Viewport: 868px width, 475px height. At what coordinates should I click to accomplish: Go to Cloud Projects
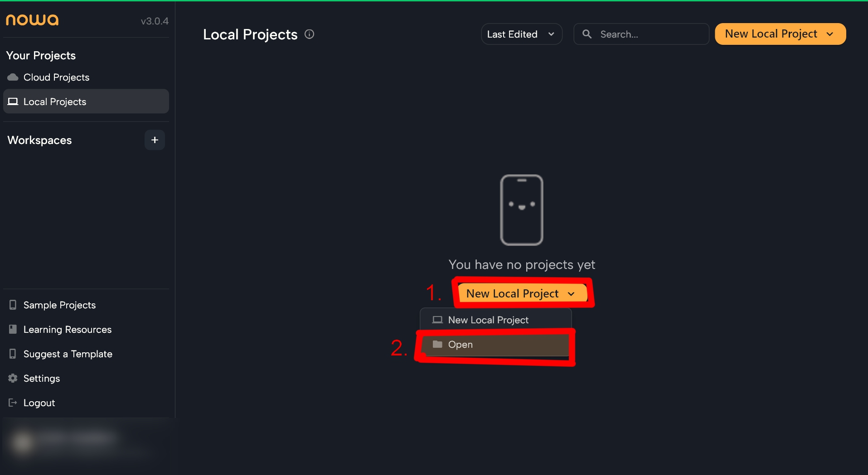pos(56,77)
